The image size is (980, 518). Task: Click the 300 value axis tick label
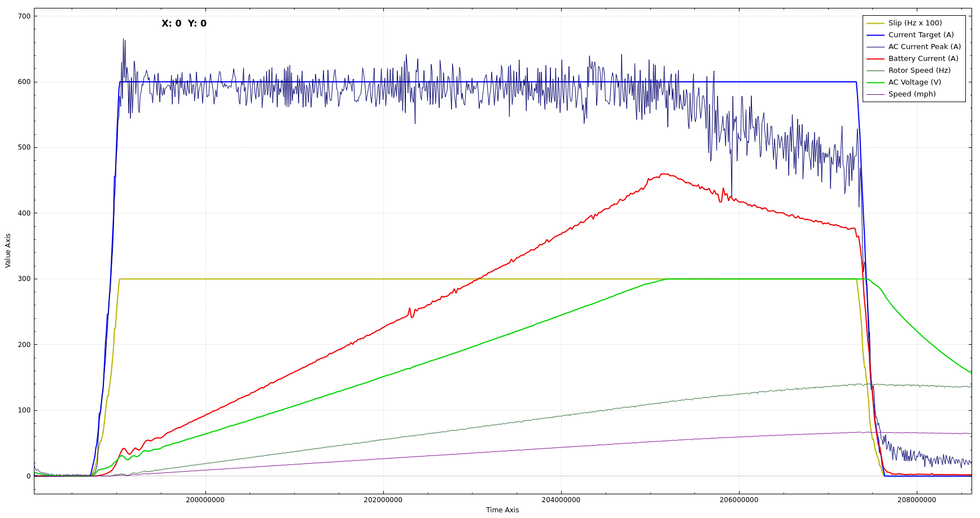[24, 279]
